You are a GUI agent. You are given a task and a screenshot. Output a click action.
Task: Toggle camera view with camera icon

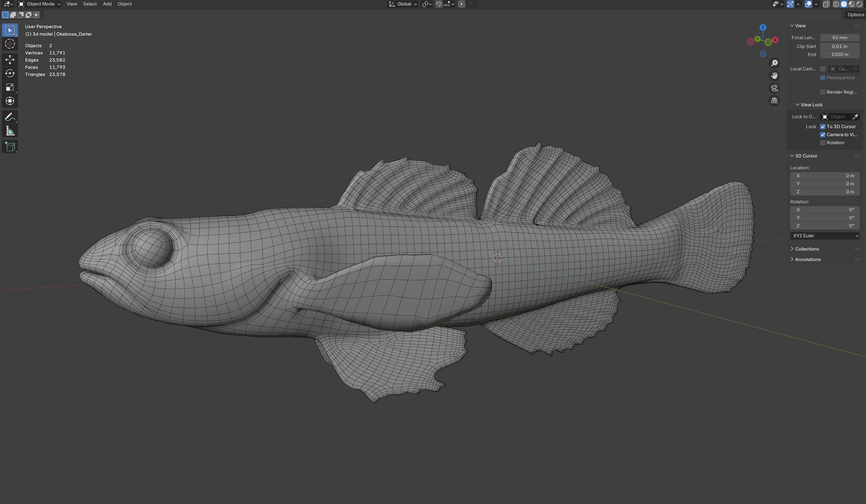(774, 88)
